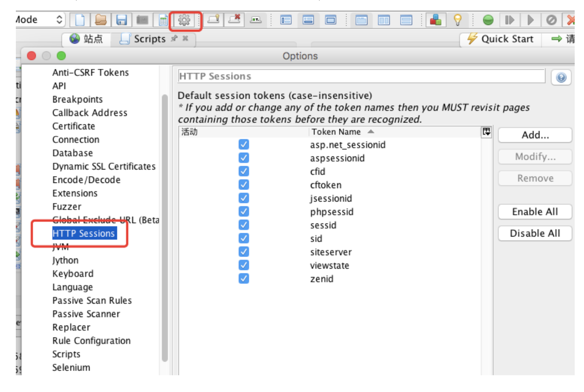584x392 pixels.
Task: Toggle the lightbulb highlight icon
Action: tap(458, 19)
